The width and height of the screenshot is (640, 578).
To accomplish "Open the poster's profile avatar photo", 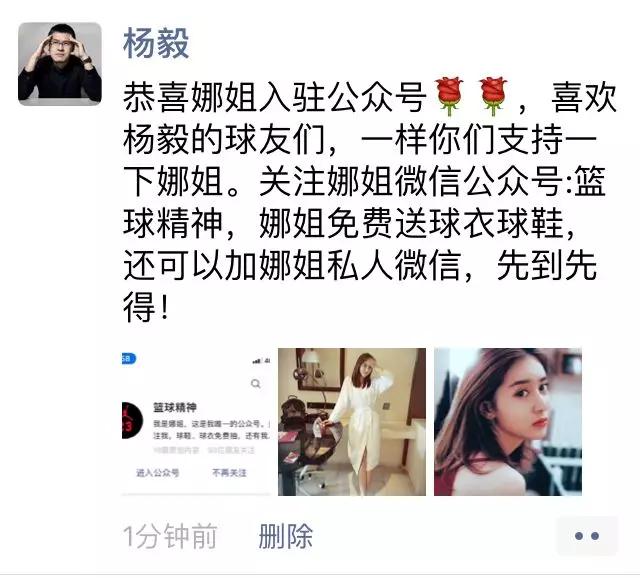I will (x=60, y=63).
